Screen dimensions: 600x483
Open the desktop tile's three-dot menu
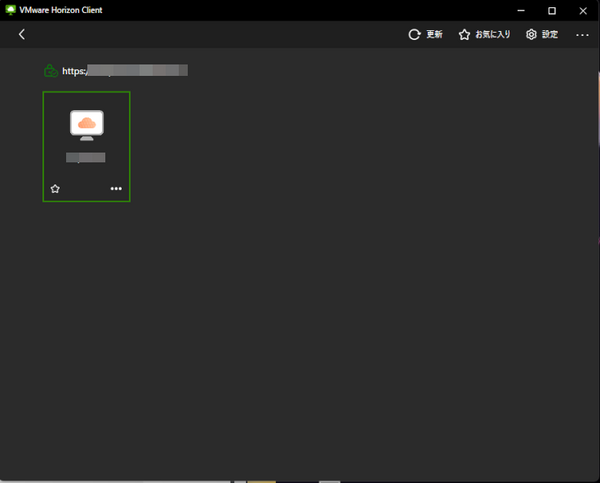coord(116,188)
